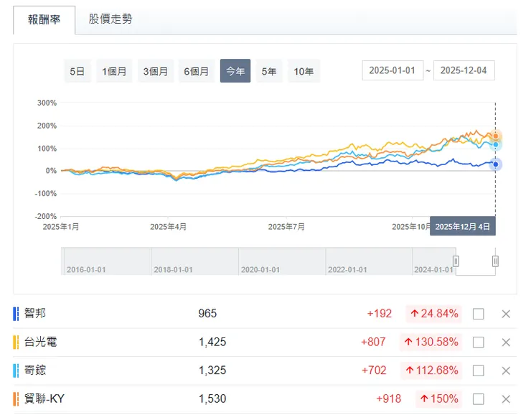Image resolution: width=531 pixels, height=420 pixels.
Task: Tick the checkbox for 智邦
Action: [x=479, y=314]
